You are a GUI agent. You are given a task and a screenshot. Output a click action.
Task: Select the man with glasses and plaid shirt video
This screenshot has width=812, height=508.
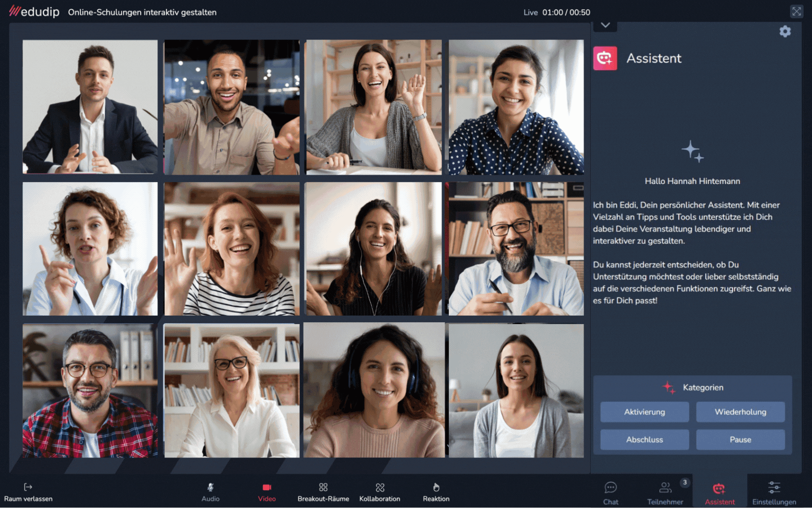[90, 390]
